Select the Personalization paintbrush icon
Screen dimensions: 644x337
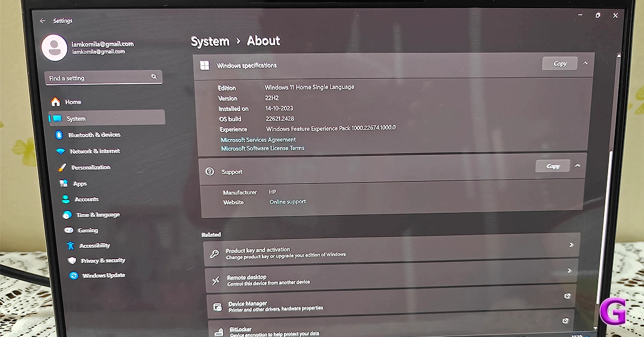pyautogui.click(x=62, y=168)
